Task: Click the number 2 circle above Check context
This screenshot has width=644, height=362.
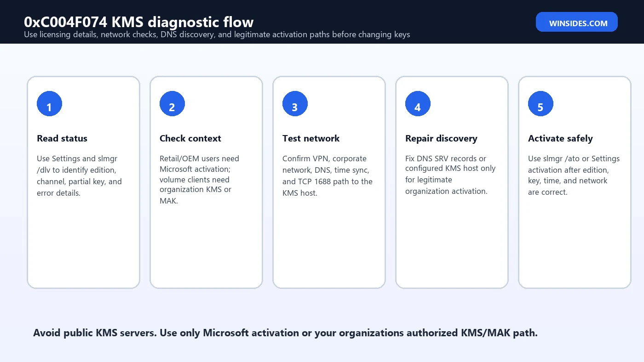Action: pyautogui.click(x=172, y=103)
